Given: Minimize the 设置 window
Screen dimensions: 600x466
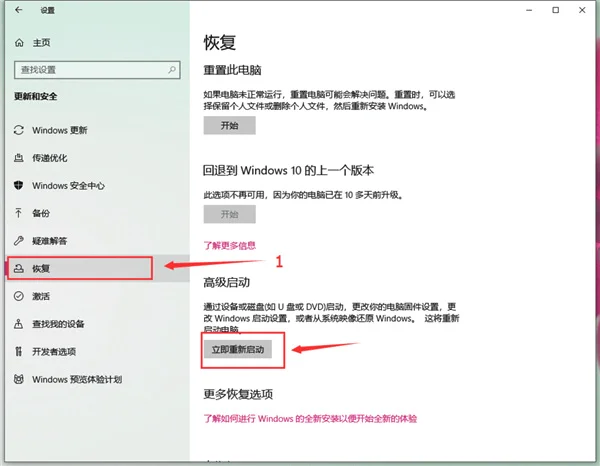Looking at the screenshot, I should 529,10.
